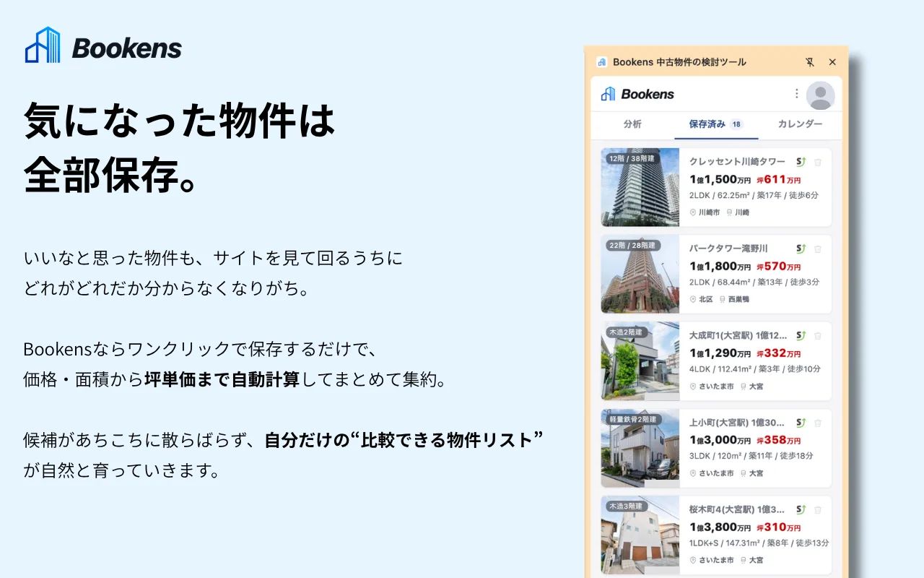Open the three-dot menu next to the avatar
This screenshot has height=578, width=924.
(x=797, y=94)
